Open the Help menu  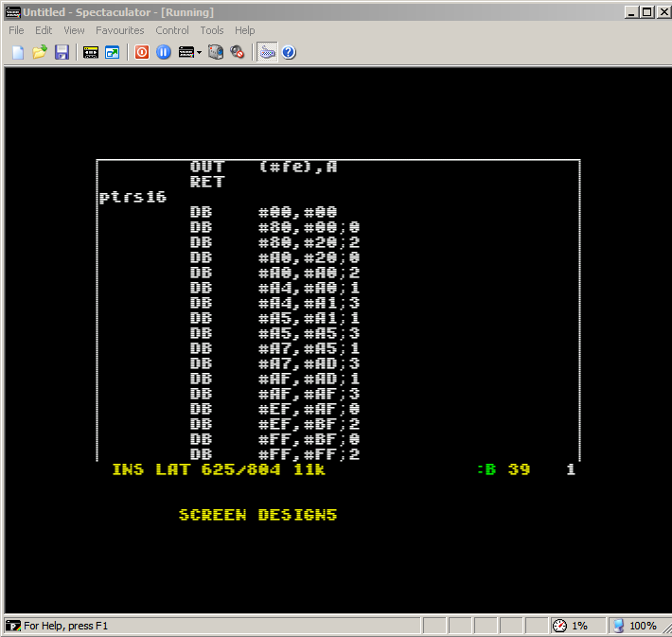click(245, 30)
